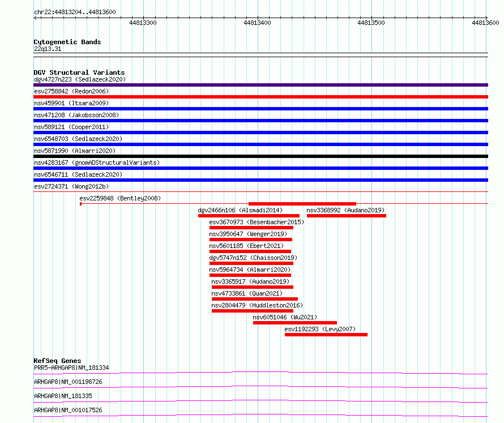Image resolution: width=504 pixels, height=423 pixels.
Task: Open esv2259848 (Bentley2008) variant
Action: [x=120, y=198]
